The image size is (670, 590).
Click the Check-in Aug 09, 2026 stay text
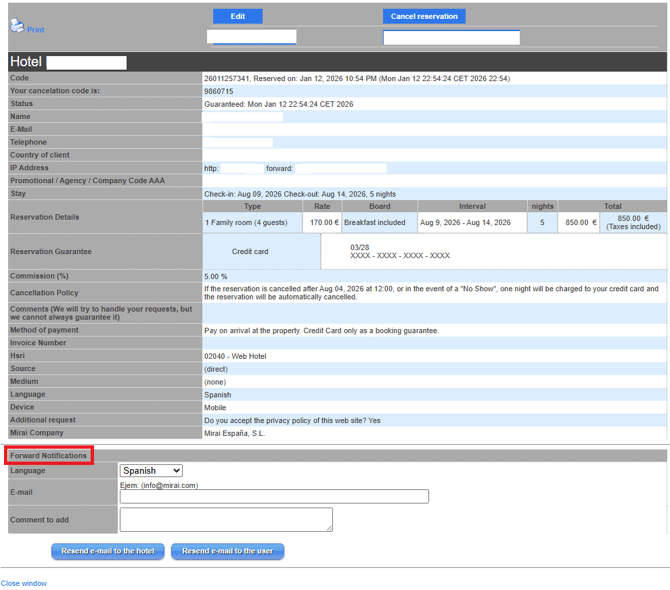click(300, 194)
